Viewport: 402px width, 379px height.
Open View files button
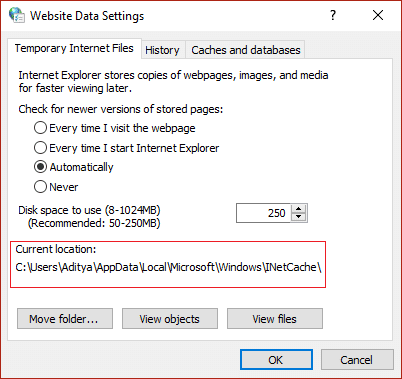click(275, 319)
